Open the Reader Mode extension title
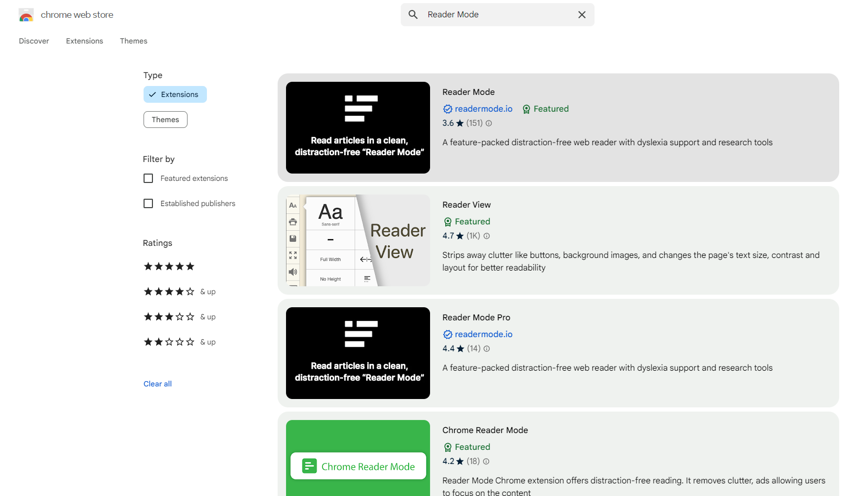The image size is (868, 496). click(x=468, y=92)
